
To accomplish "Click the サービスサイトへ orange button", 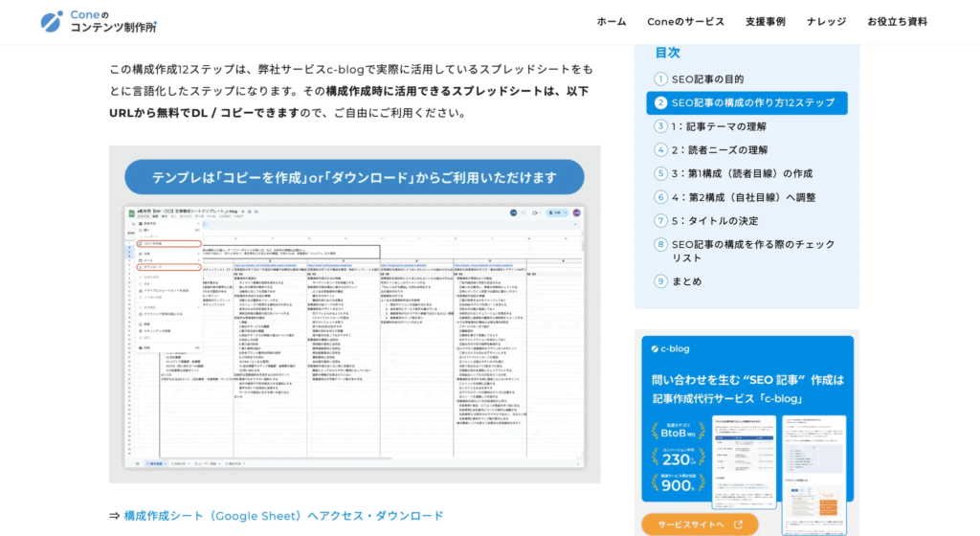I will click(x=700, y=525).
